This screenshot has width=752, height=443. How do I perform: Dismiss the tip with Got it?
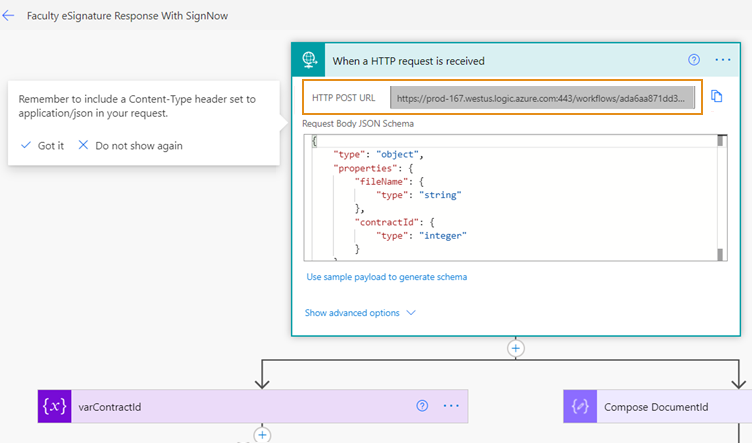point(42,145)
